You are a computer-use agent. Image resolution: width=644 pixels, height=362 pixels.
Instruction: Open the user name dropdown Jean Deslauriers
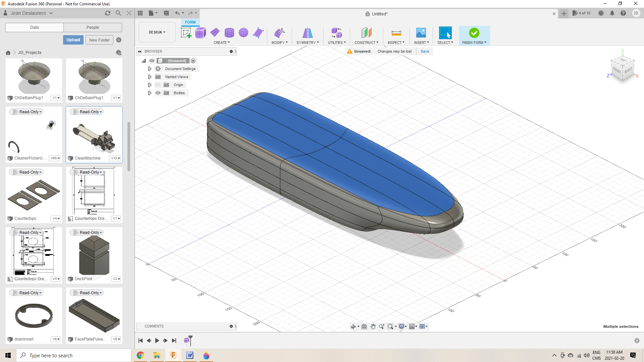tap(32, 13)
